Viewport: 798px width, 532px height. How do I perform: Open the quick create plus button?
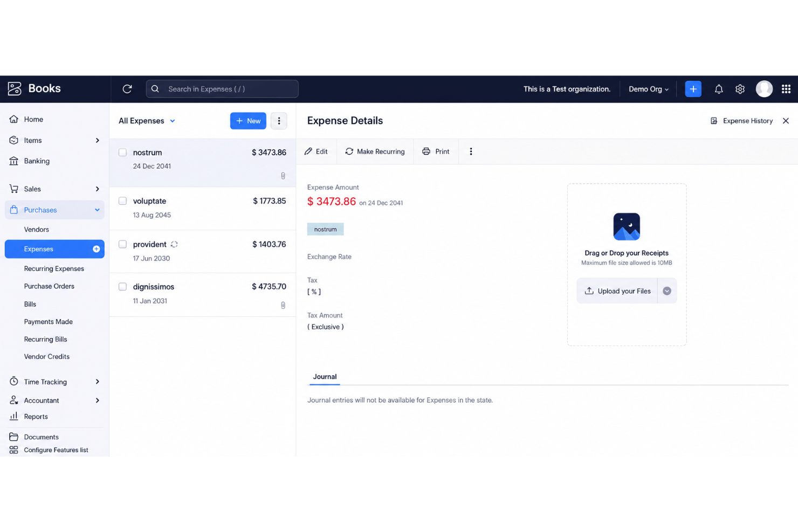(693, 89)
